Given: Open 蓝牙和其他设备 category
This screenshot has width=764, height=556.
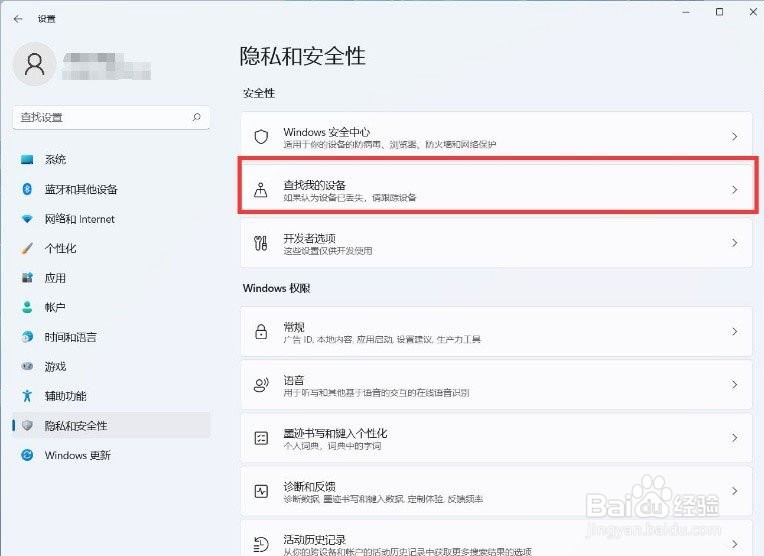Looking at the screenshot, I should tap(111, 189).
